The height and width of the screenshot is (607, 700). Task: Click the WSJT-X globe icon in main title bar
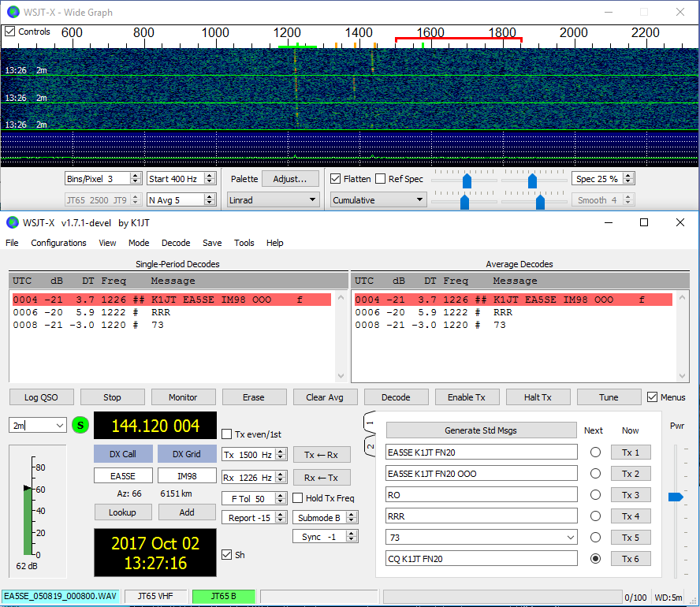tap(13, 222)
